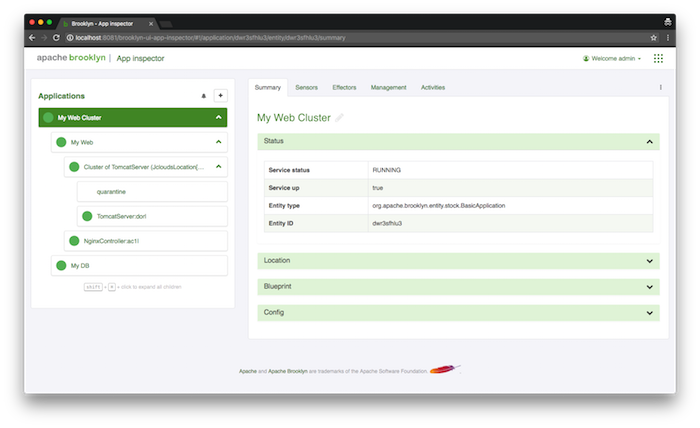Open the Welcome admin user dropdown
700x428 pixels.
pyautogui.click(x=612, y=59)
